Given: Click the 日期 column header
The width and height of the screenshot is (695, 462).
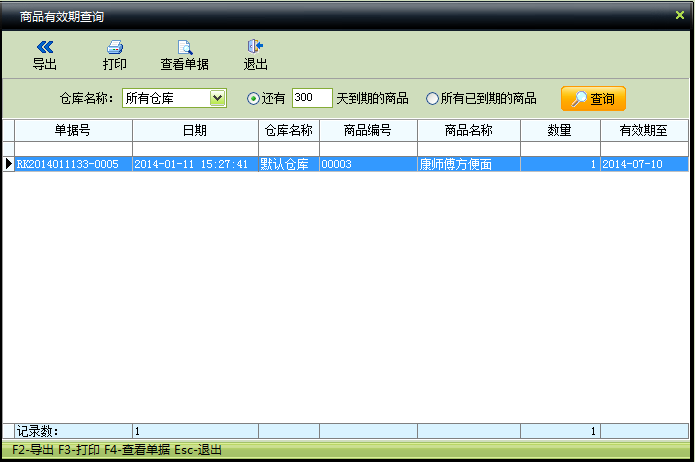Looking at the screenshot, I should (195, 130).
